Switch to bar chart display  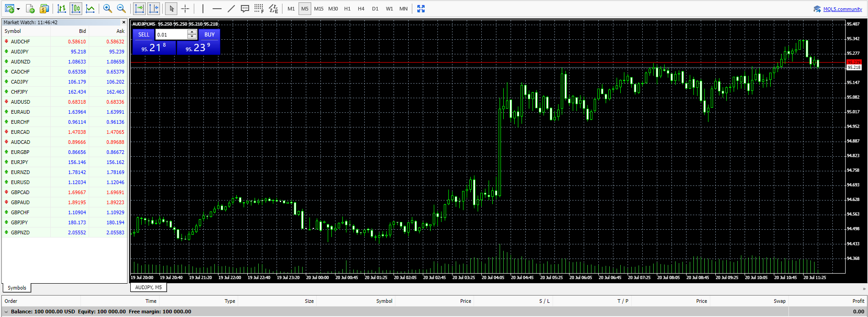[x=62, y=9]
